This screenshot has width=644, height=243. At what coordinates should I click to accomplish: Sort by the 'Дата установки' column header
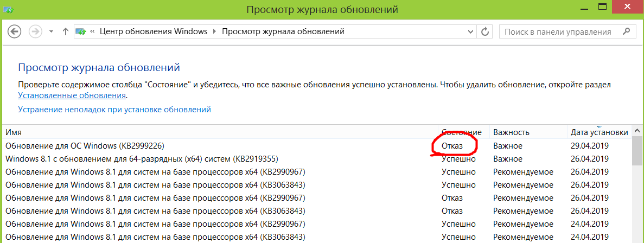pos(599,132)
